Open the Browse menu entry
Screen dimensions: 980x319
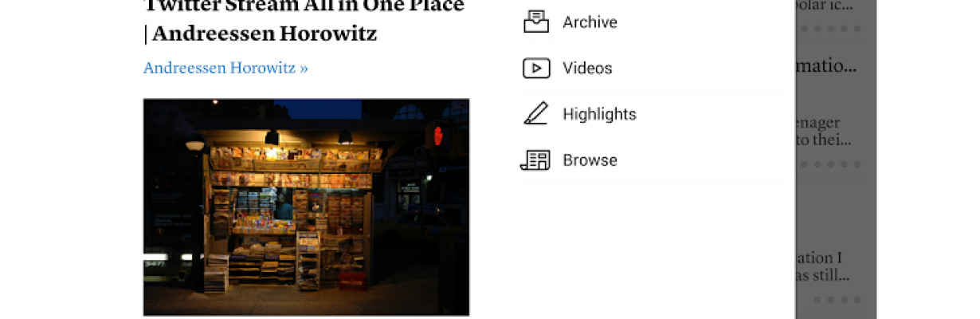pos(653,159)
